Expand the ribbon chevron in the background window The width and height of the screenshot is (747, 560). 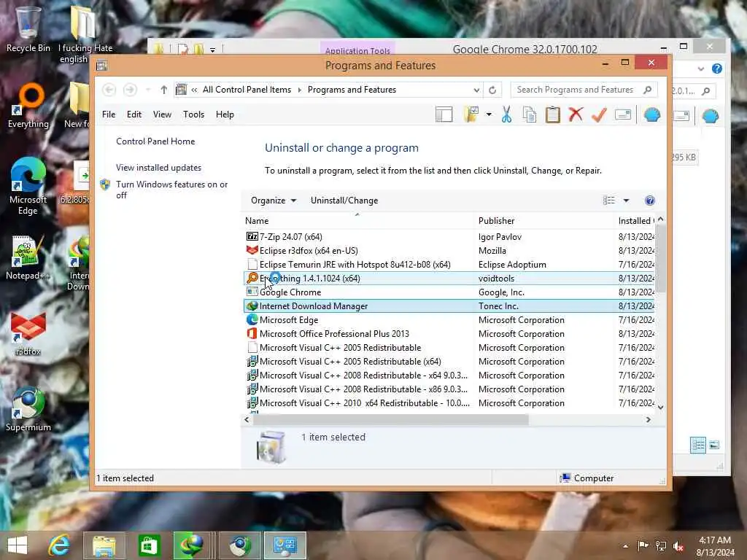point(701,69)
